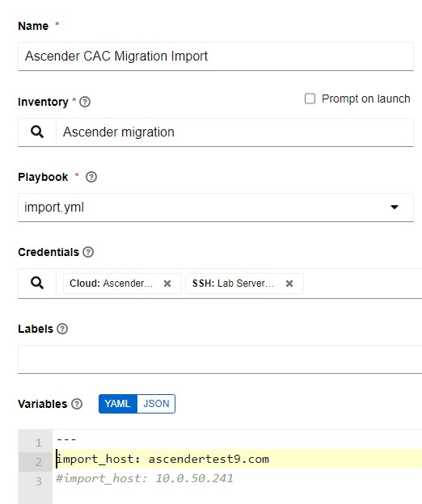
Task: Expand the Playbook dropdown arrow
Action: (395, 207)
